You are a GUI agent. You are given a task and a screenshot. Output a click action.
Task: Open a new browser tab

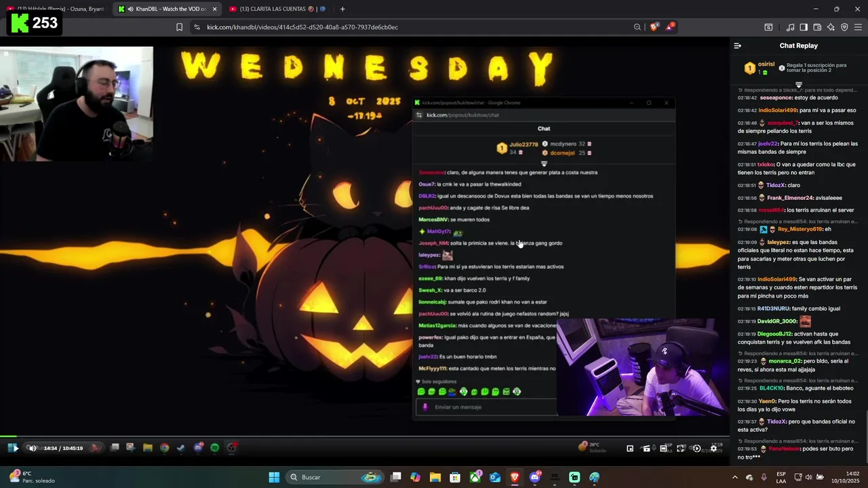(x=342, y=9)
